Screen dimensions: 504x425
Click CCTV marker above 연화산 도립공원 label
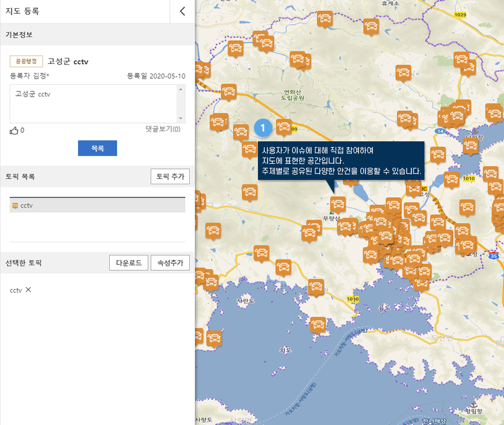pyautogui.click(x=298, y=59)
